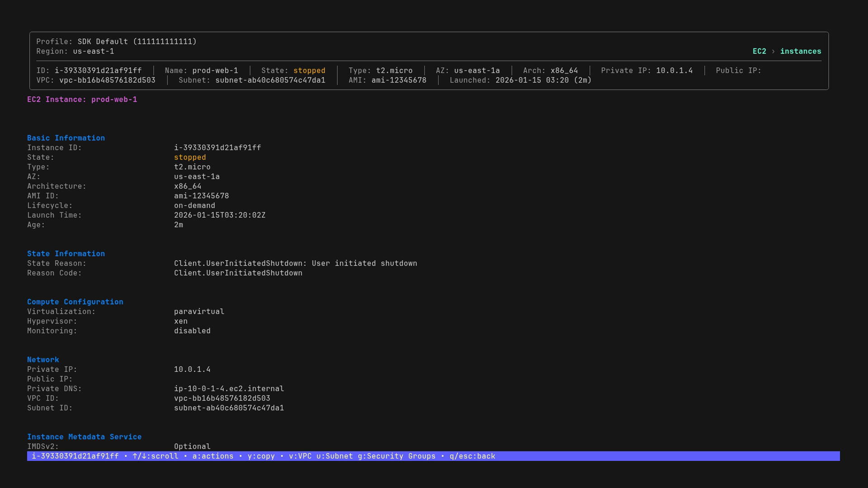Click the IMDSv2 value Optional

(x=192, y=447)
